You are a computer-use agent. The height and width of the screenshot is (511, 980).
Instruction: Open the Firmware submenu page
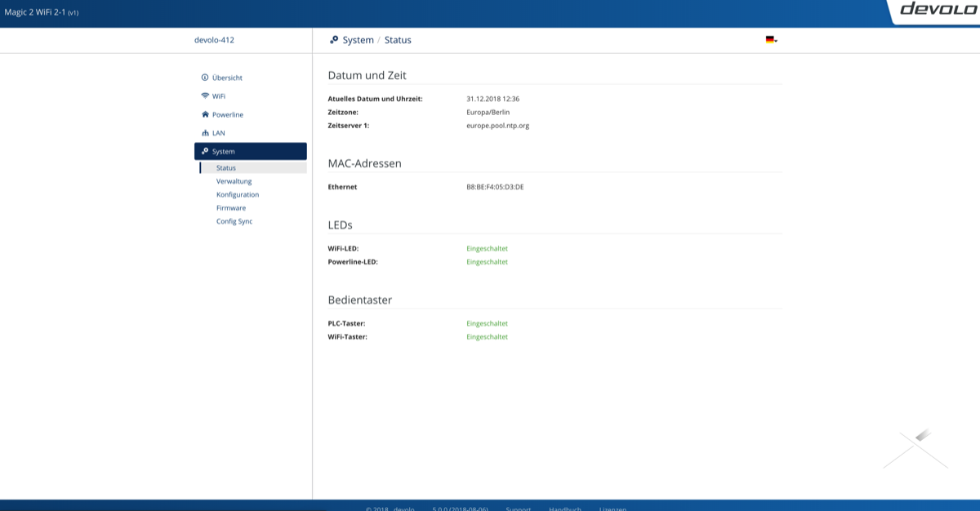(x=231, y=208)
